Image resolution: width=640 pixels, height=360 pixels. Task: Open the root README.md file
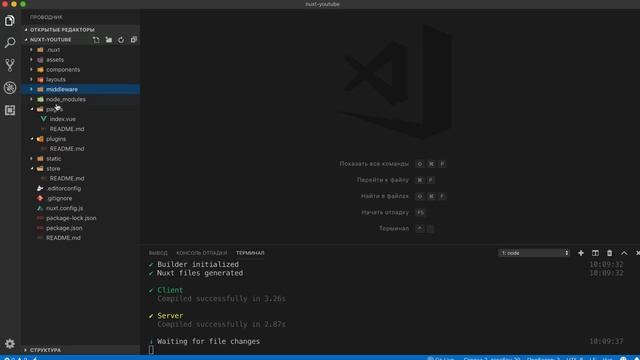coord(81,238)
